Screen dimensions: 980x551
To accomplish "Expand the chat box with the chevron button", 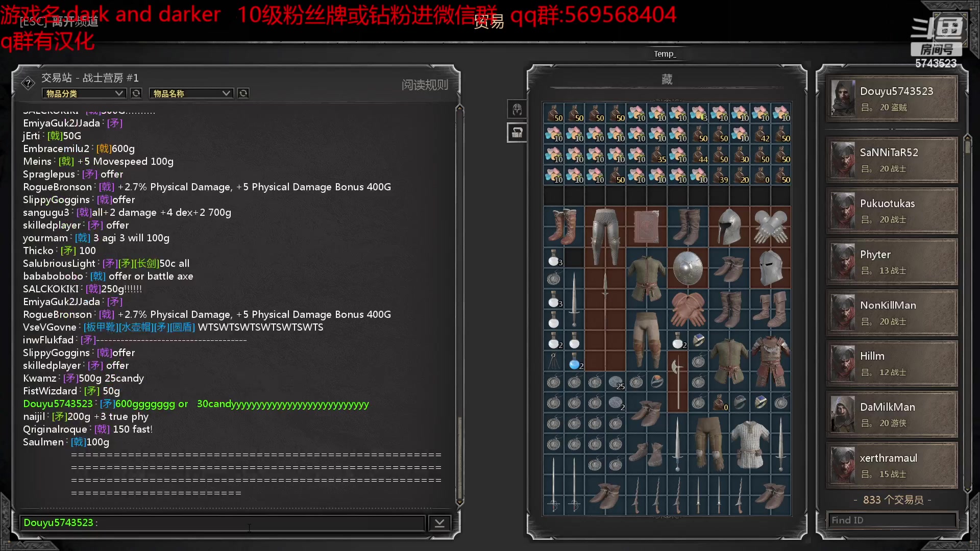I will tap(439, 523).
